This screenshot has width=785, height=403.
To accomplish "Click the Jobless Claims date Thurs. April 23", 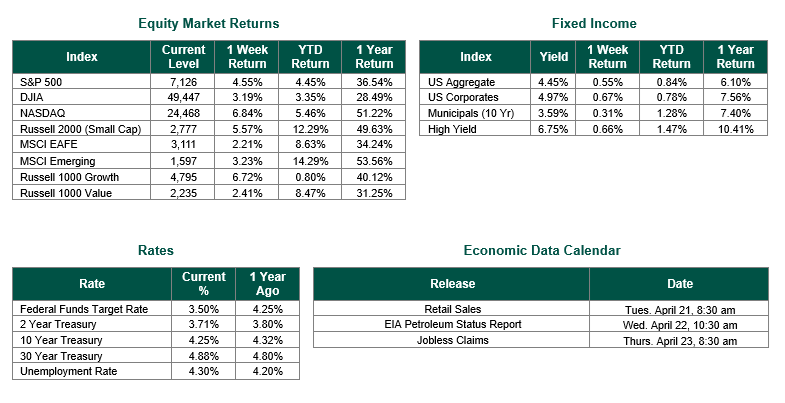I will [x=679, y=341].
